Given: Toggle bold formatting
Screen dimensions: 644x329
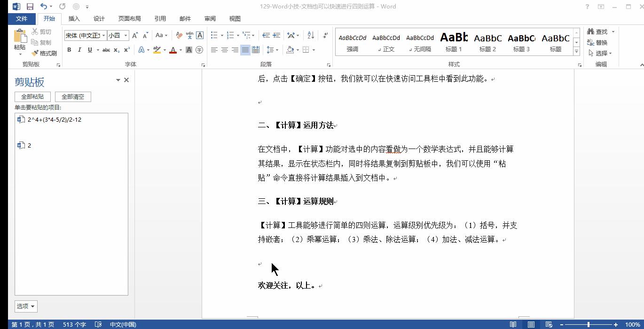Looking at the screenshot, I should [69, 50].
